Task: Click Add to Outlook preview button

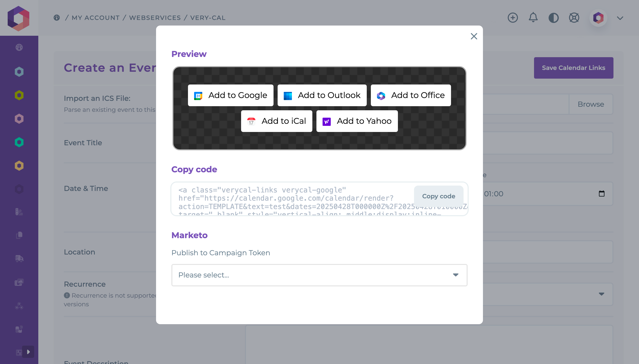Action: tap(322, 95)
